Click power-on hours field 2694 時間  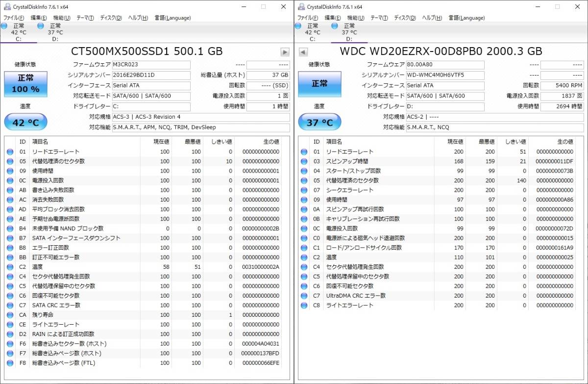tap(562, 106)
